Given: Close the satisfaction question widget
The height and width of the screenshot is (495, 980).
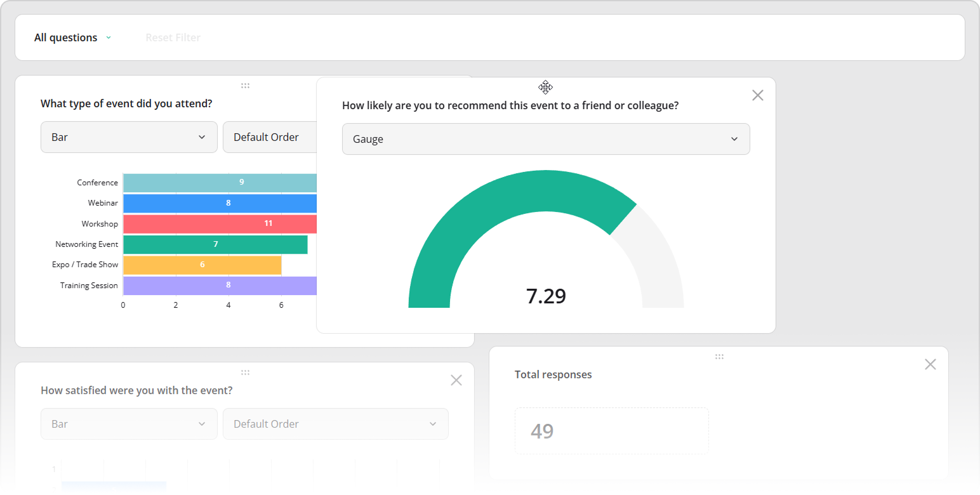Looking at the screenshot, I should point(456,379).
